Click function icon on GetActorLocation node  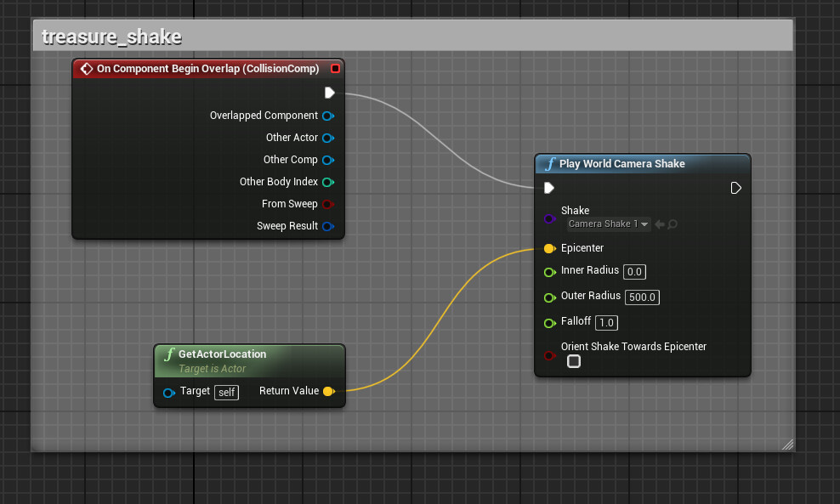pos(169,354)
